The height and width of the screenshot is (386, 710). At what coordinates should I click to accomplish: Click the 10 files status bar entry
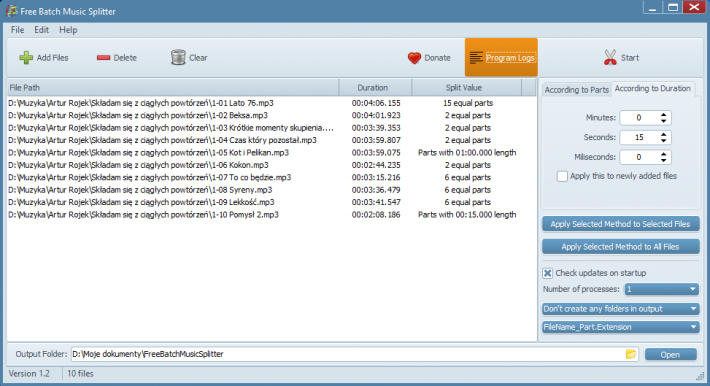coord(80,374)
